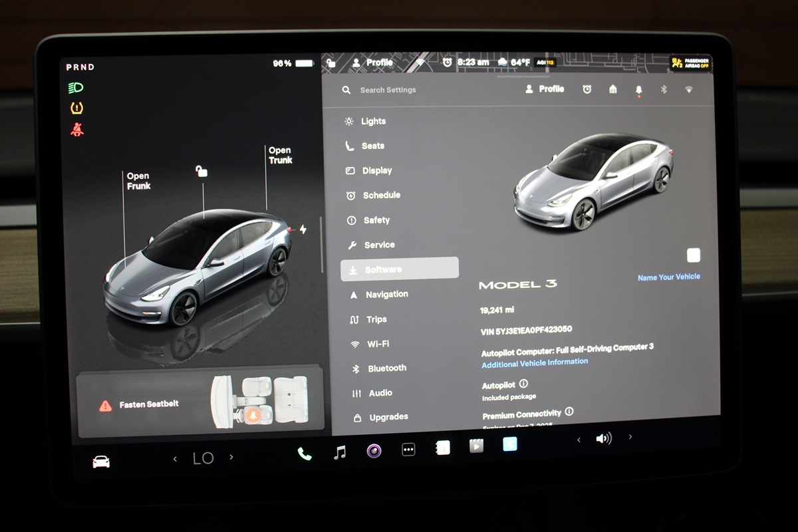The image size is (798, 532).
Task: Open notifications bell icon
Action: 638,90
